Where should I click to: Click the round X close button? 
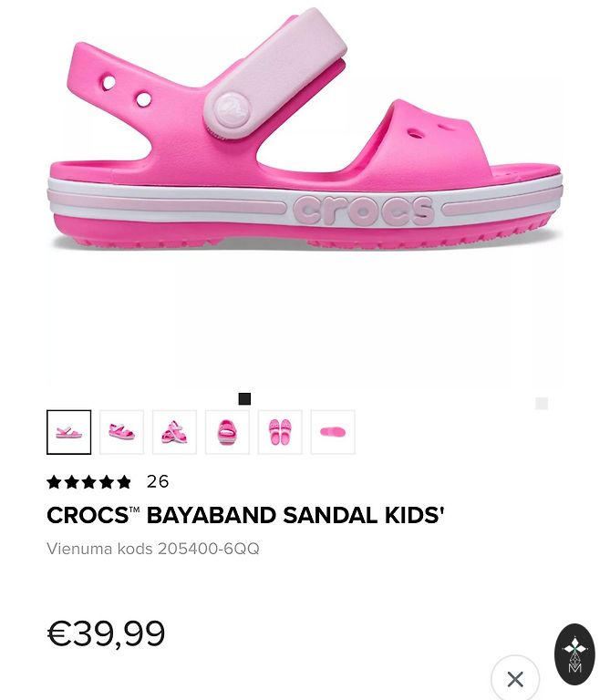pyautogui.click(x=515, y=678)
